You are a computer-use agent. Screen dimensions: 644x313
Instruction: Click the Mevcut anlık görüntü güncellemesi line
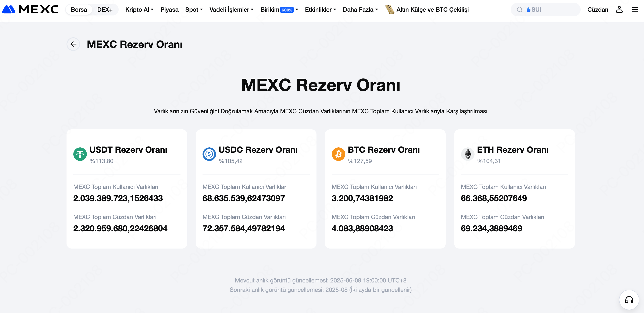click(321, 280)
